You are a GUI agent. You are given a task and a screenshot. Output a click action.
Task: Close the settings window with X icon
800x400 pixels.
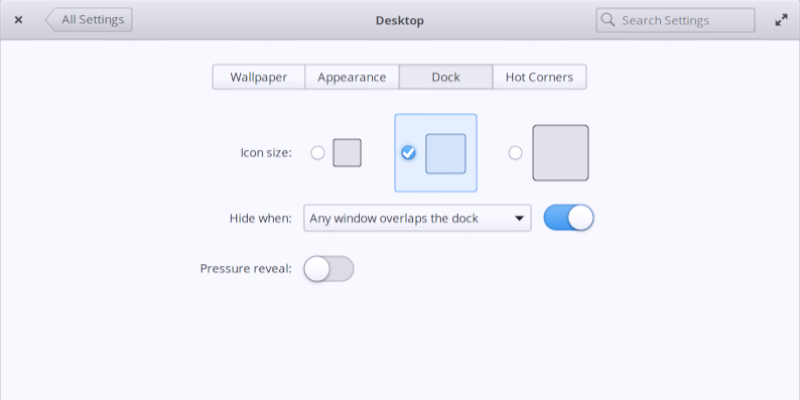point(18,20)
